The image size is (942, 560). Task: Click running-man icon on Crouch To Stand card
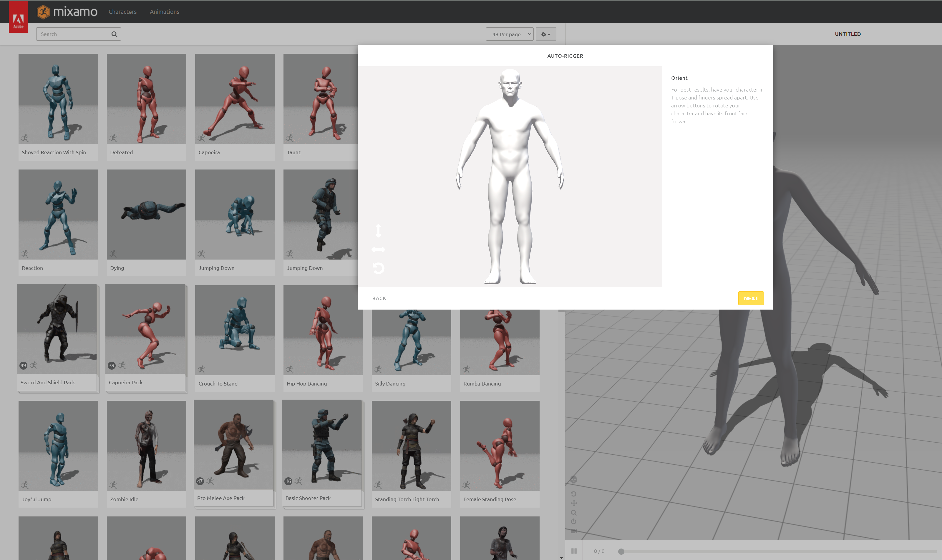[202, 369]
